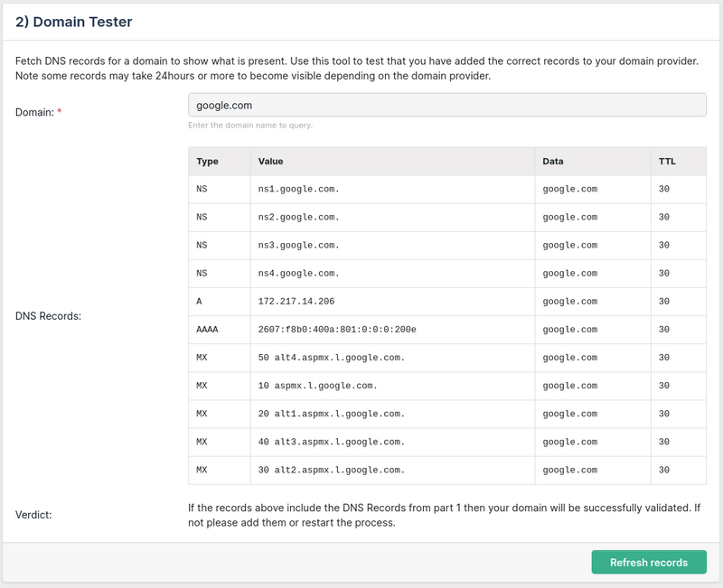Click the Refresh records button
The width and height of the screenshot is (723, 588).
[649, 562]
